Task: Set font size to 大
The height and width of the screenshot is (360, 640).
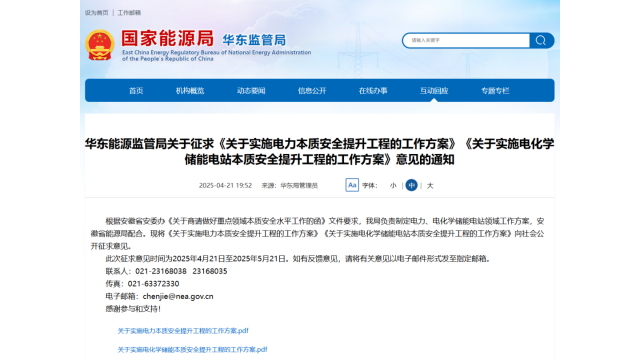Action: click(430, 185)
